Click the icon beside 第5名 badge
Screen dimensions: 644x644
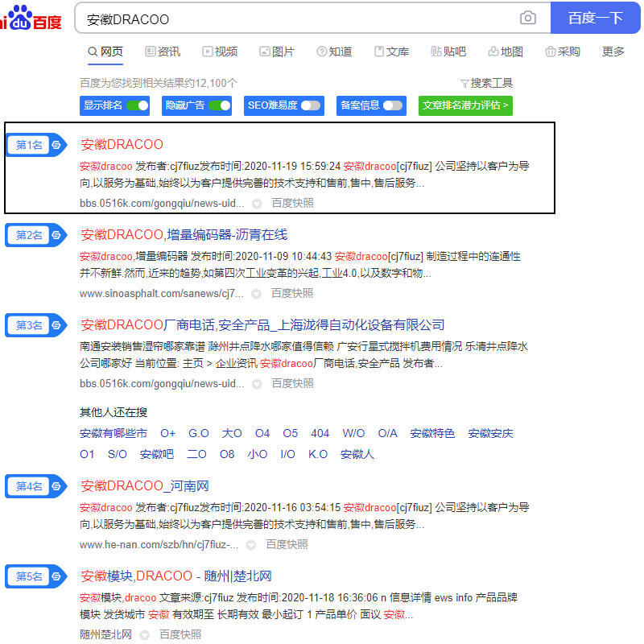[56, 576]
